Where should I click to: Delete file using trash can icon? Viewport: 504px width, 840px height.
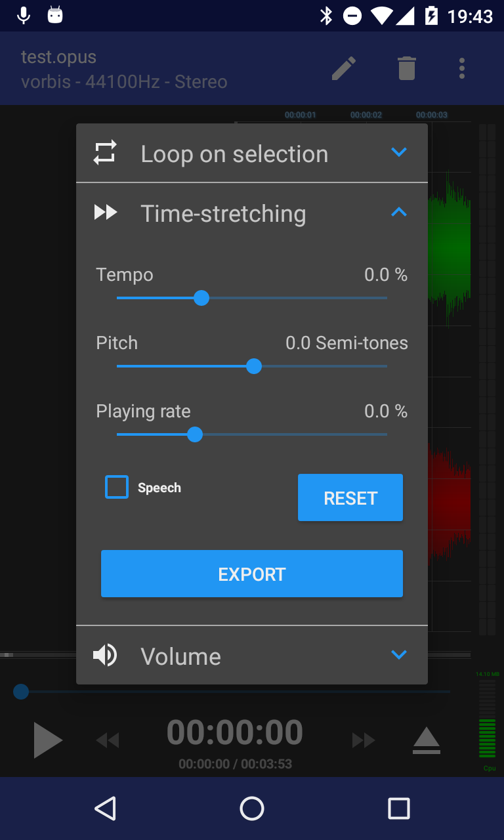coord(407,68)
